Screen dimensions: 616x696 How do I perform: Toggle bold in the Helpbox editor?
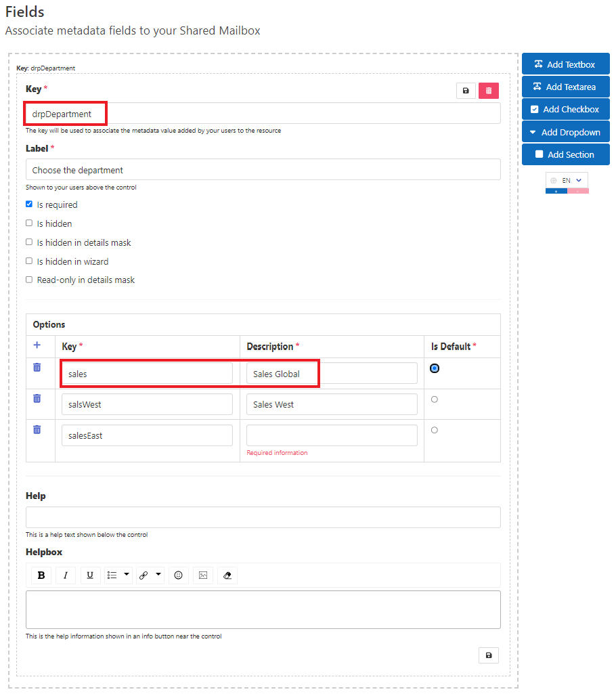click(x=41, y=575)
